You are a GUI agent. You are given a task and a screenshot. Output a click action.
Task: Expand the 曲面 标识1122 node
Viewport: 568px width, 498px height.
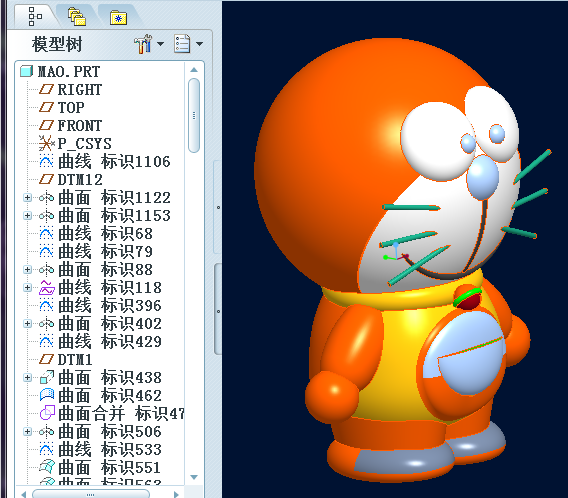(28, 197)
